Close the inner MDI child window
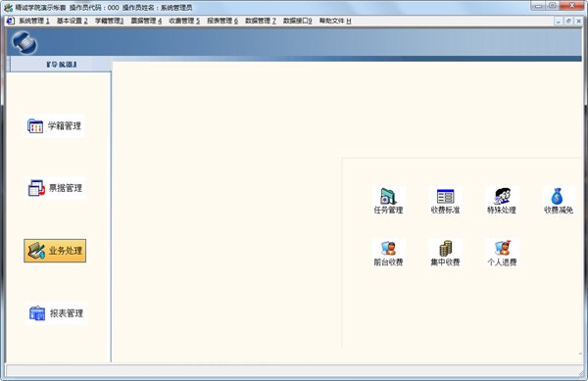Viewport: 588px width, 381px height. pyautogui.click(x=578, y=22)
